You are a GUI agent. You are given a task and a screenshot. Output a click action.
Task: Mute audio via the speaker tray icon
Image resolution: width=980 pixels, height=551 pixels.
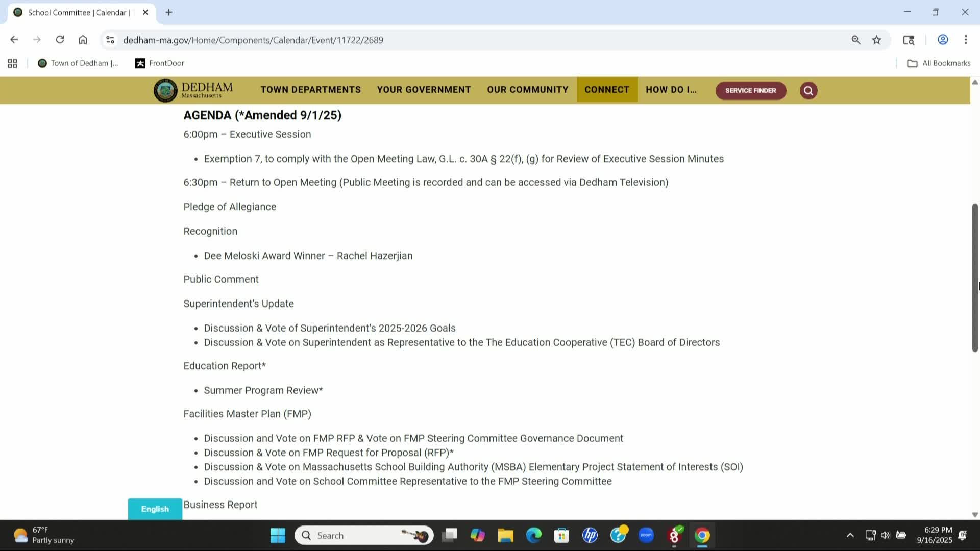pos(885,535)
